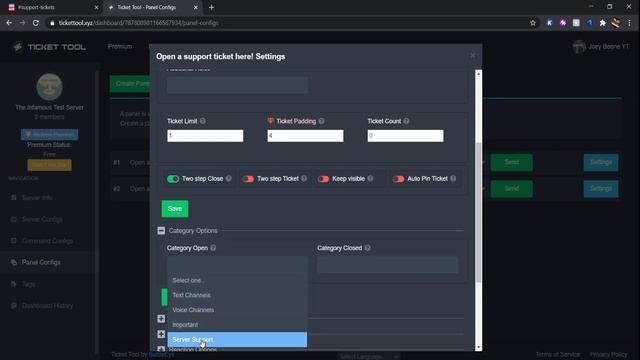This screenshot has width=640, height=360.
Task: Click the help icon beside Two step Close
Action: tap(229, 178)
